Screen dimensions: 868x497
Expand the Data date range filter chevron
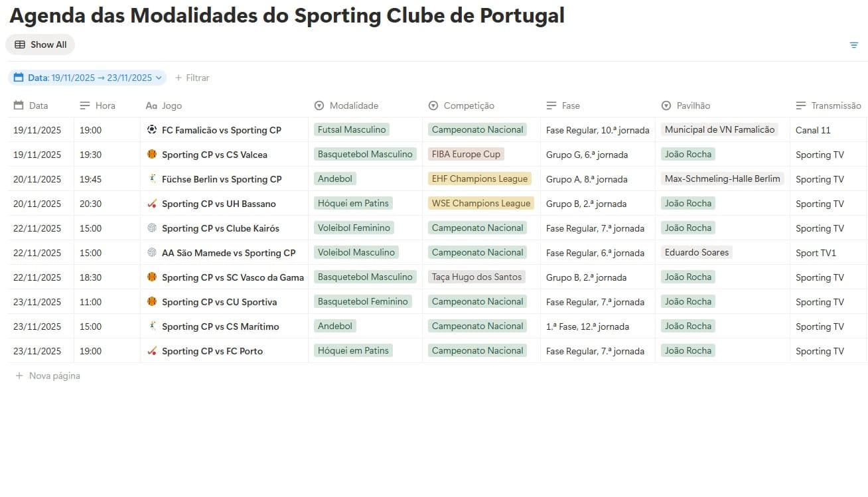159,78
